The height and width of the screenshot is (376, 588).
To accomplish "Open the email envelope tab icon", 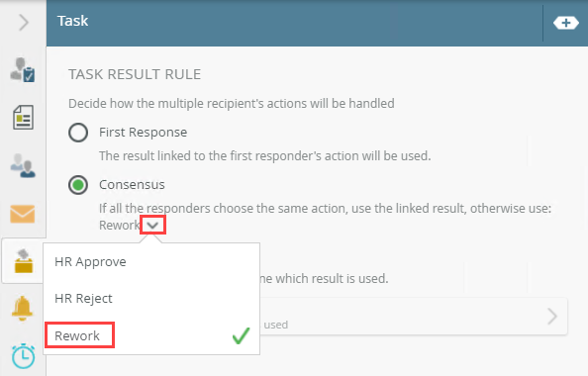I will click(23, 214).
